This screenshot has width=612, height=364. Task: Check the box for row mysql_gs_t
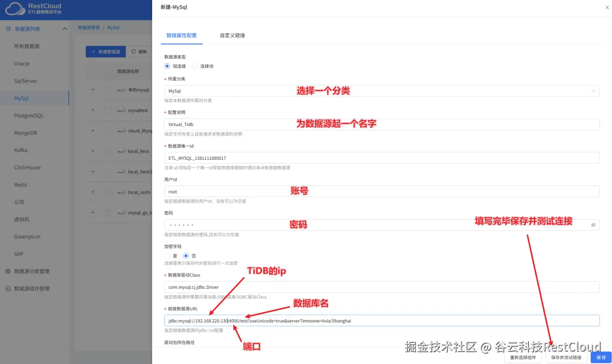(107, 212)
